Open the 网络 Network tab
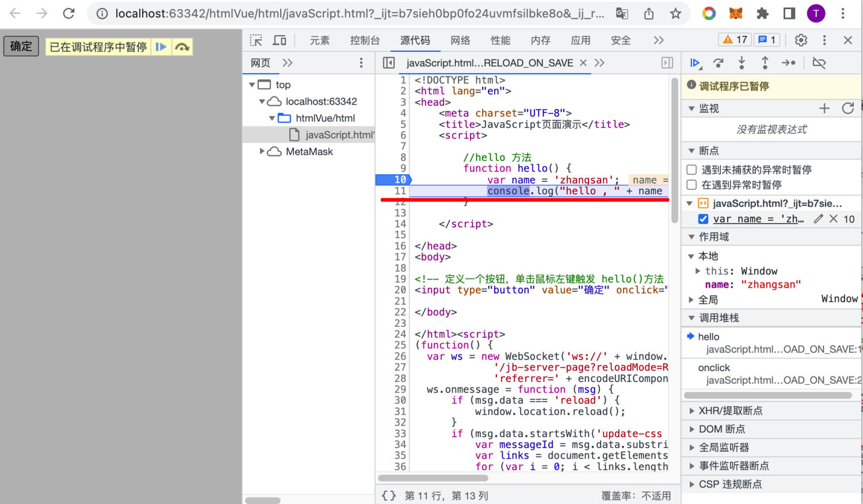Screen dimensions: 863x504 click(460, 40)
